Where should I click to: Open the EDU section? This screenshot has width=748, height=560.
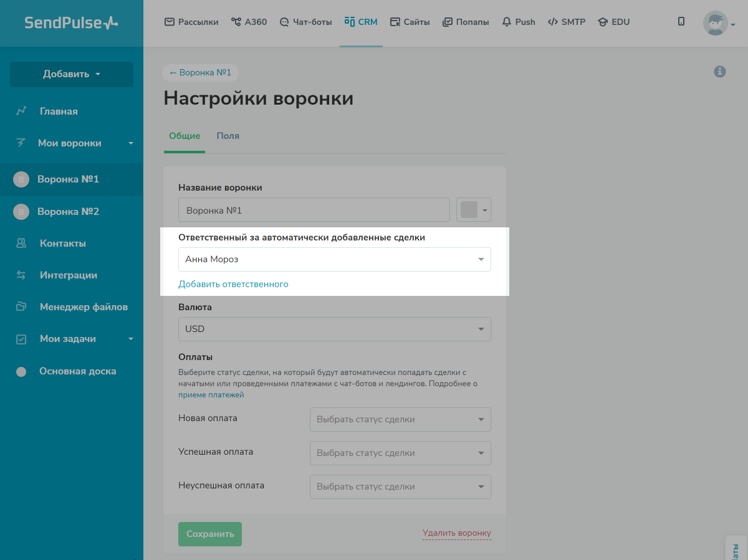614,22
